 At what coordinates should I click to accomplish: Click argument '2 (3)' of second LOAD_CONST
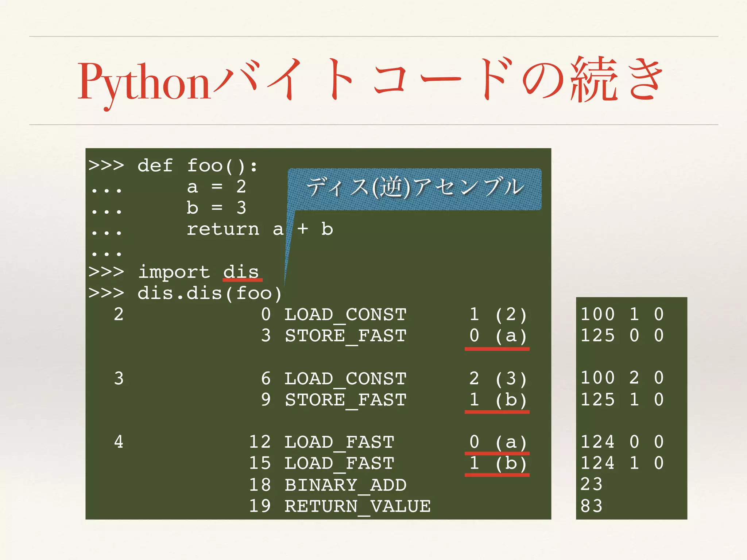pos(498,378)
